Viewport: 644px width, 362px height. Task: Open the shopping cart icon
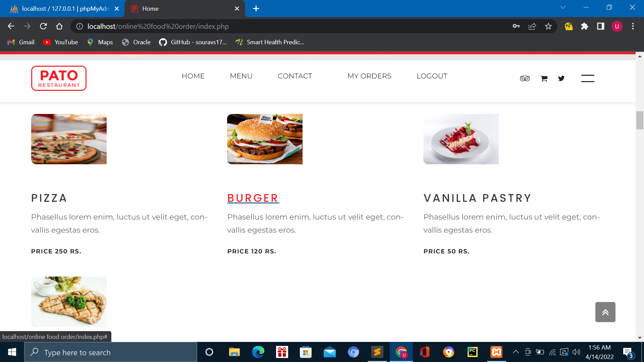coord(543,78)
